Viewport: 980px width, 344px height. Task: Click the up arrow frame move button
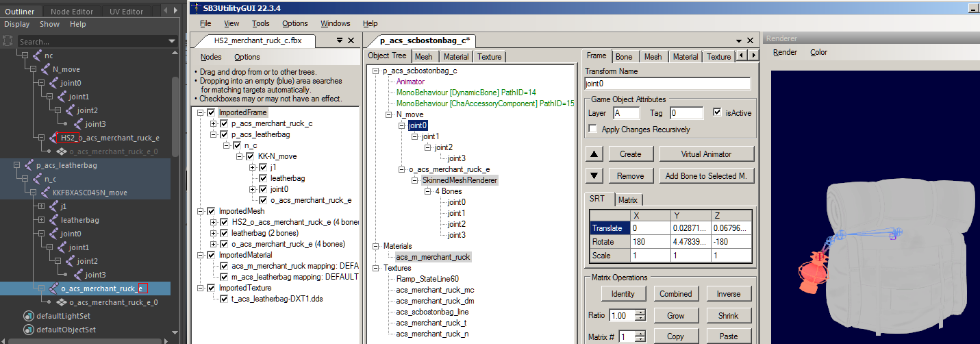pyautogui.click(x=594, y=154)
